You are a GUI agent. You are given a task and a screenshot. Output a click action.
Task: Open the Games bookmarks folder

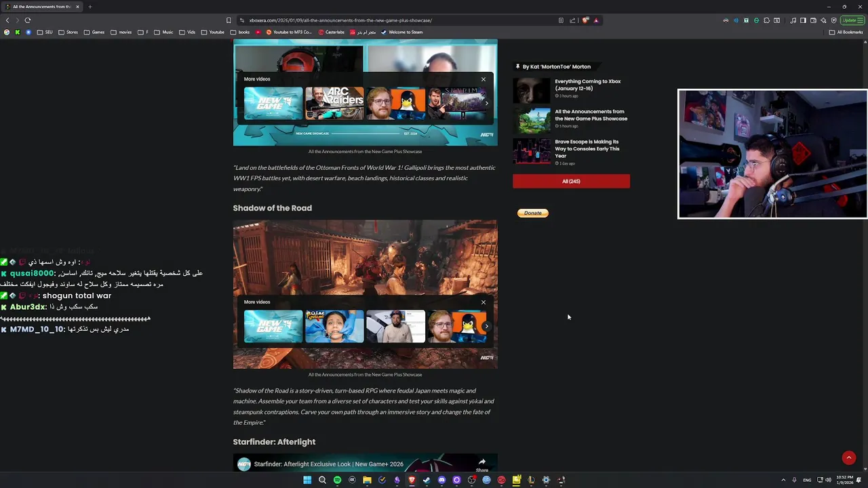(x=94, y=32)
